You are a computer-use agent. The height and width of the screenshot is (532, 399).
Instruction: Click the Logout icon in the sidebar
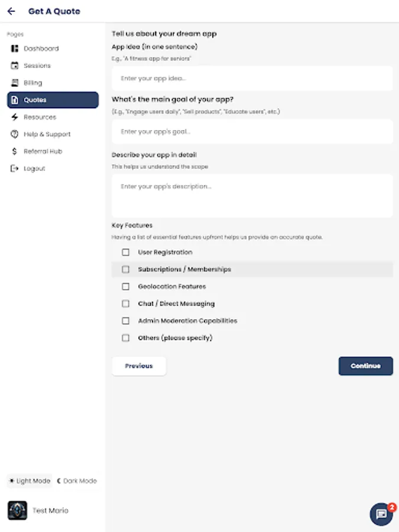pyautogui.click(x=14, y=168)
